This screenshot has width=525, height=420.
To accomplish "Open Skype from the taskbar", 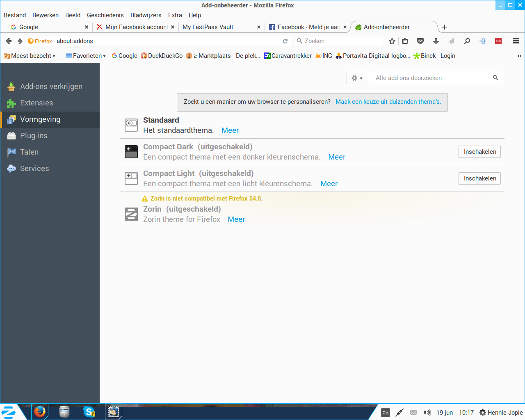I will [x=89, y=411].
